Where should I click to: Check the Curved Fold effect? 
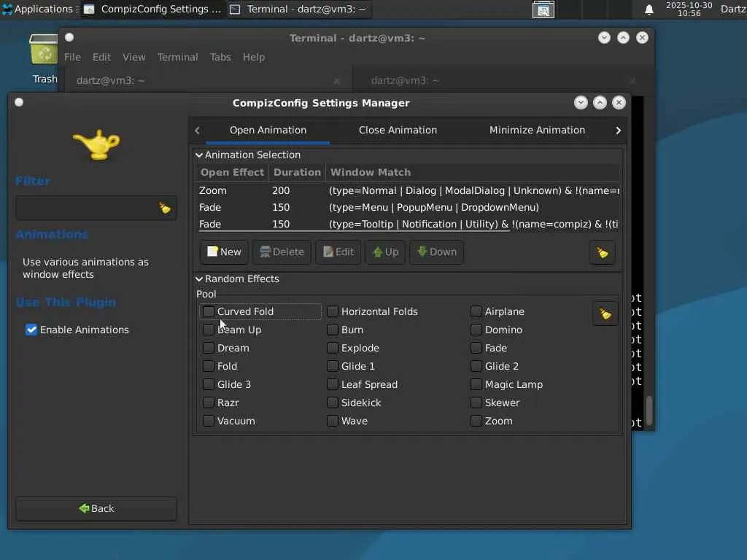click(208, 311)
